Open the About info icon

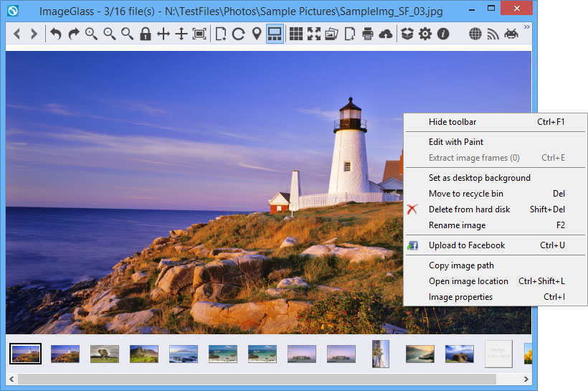click(x=443, y=34)
